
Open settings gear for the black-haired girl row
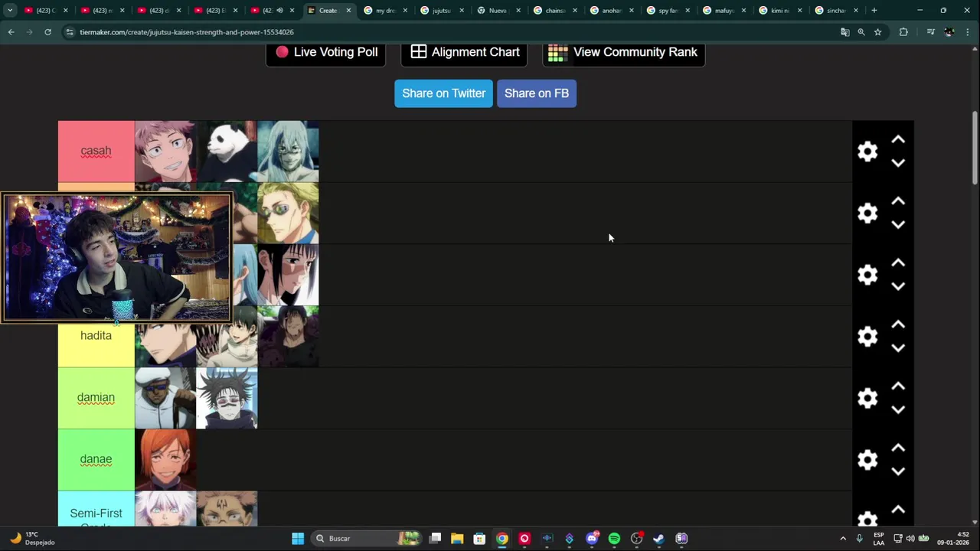tap(867, 275)
